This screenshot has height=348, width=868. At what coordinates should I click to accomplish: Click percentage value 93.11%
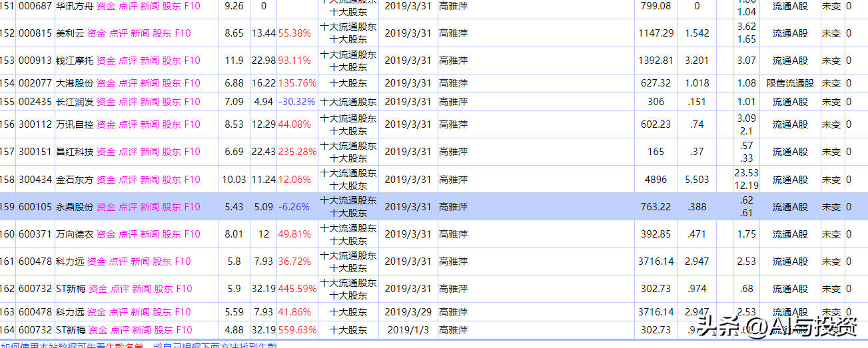pos(294,60)
